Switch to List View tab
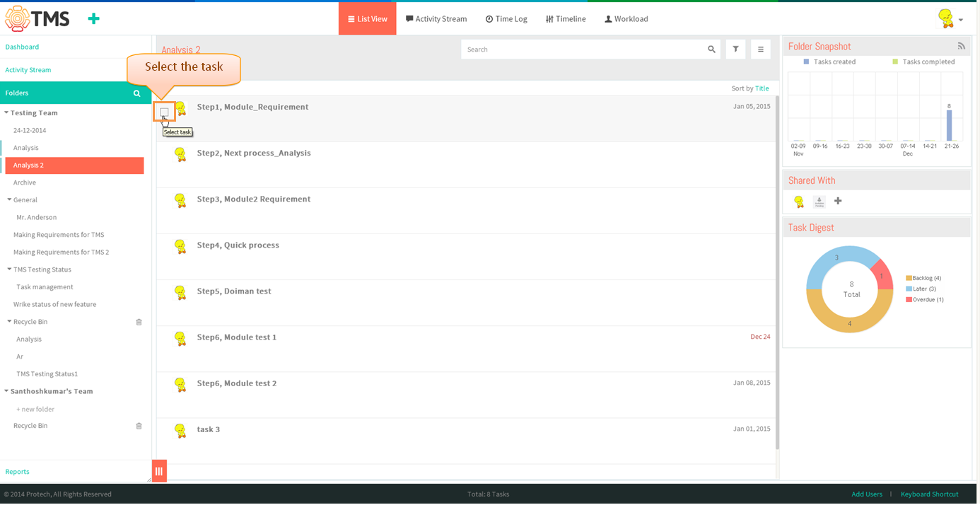Screen dimensions: 980x505 coord(368,19)
